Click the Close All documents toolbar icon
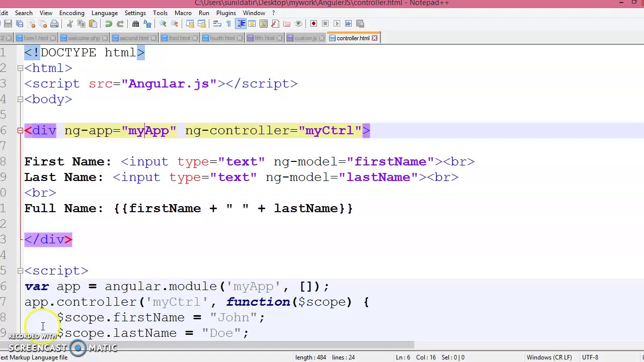Viewport: 644px width, 362px height. 43,24
